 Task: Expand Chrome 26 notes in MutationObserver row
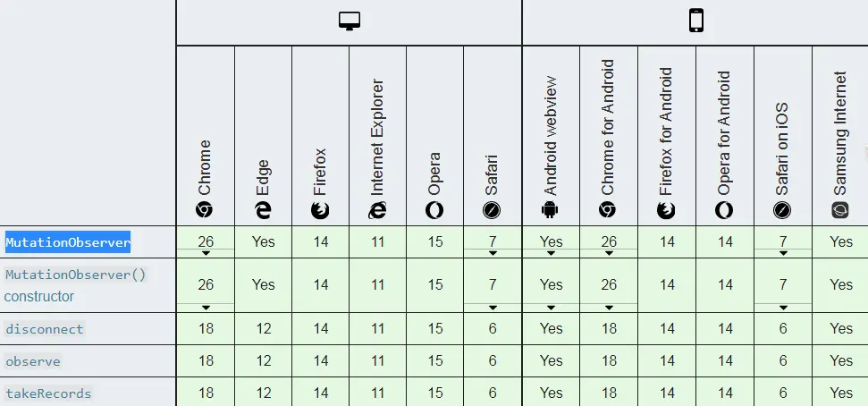pyautogui.click(x=206, y=253)
